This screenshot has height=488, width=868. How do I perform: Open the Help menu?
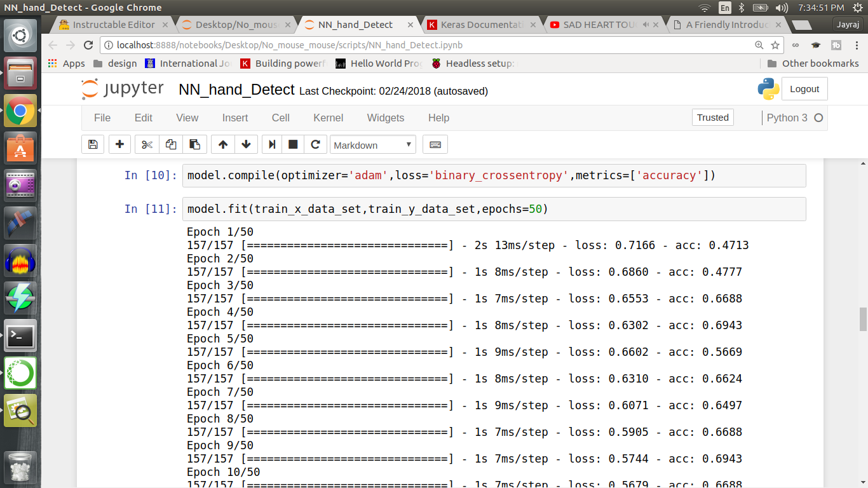pos(438,118)
